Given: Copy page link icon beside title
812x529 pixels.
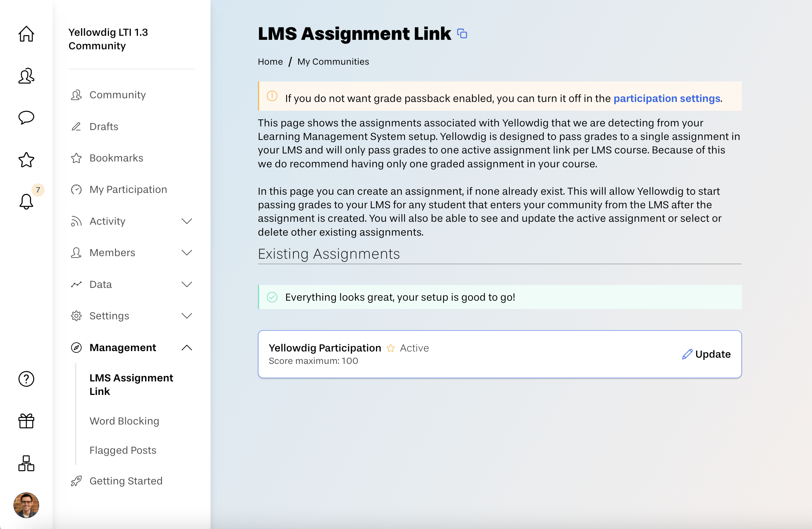Looking at the screenshot, I should pyautogui.click(x=462, y=34).
